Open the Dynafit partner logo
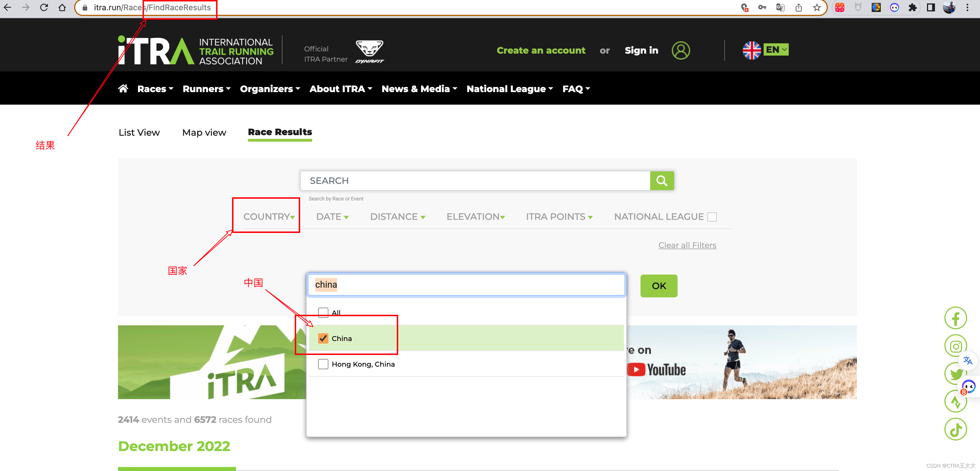 369,51
